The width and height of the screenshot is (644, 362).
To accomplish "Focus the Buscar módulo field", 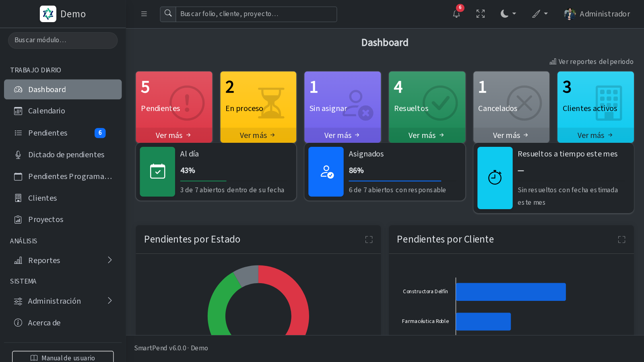I will coord(63,40).
